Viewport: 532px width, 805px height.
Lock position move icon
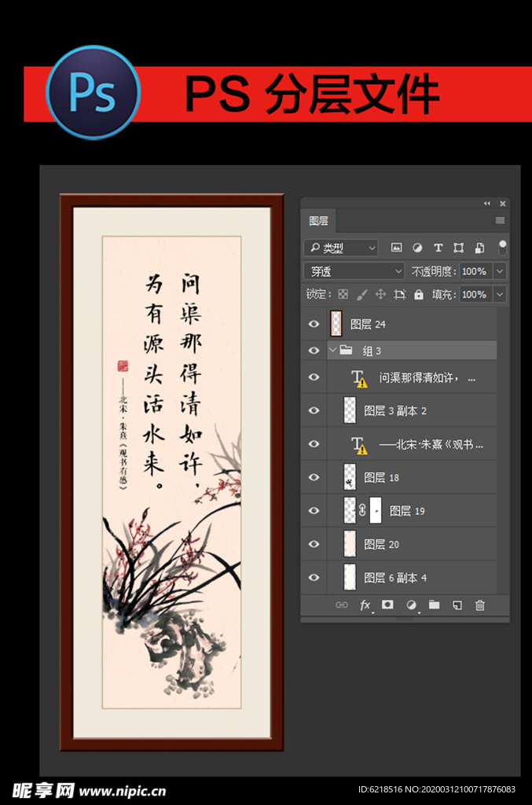380,294
